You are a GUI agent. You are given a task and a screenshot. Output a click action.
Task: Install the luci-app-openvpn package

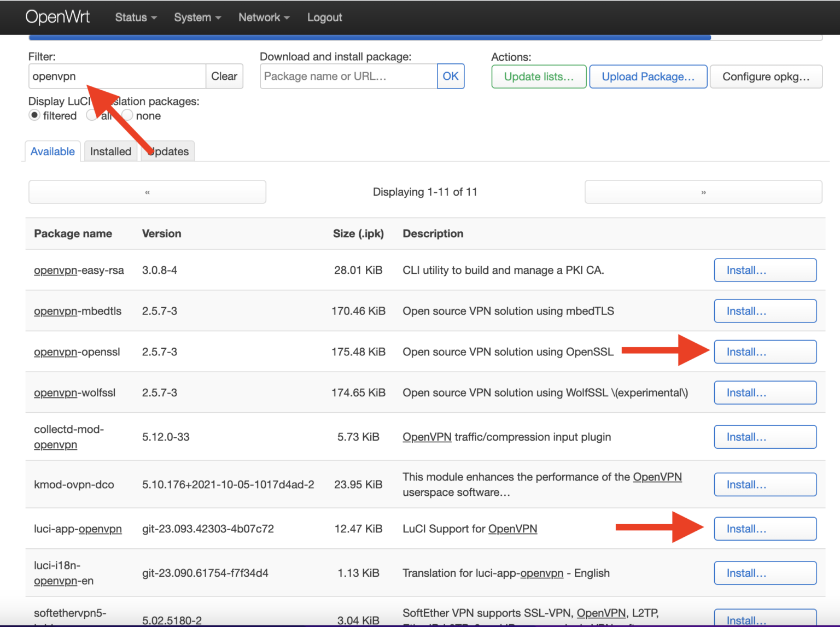765,529
